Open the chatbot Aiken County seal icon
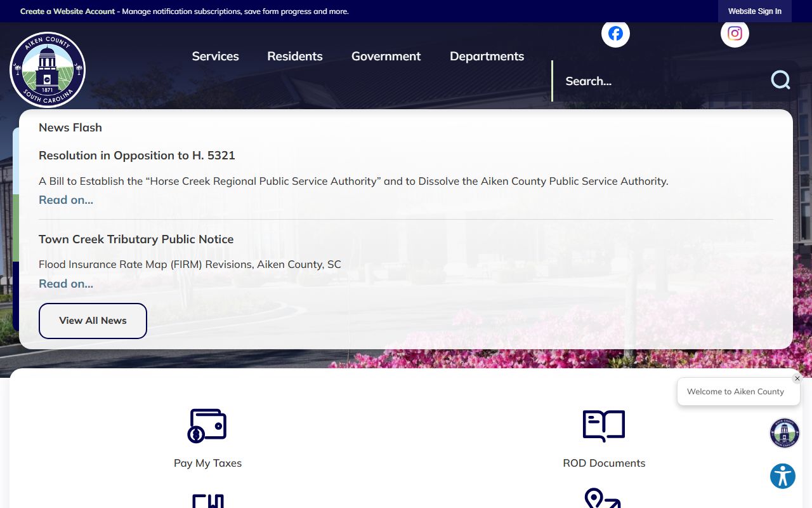 coord(785,433)
